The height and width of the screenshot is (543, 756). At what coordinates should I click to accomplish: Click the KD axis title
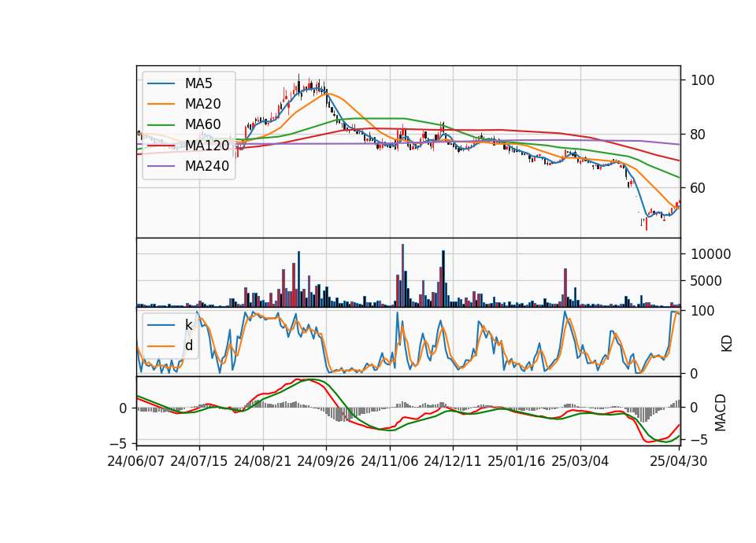click(x=726, y=343)
